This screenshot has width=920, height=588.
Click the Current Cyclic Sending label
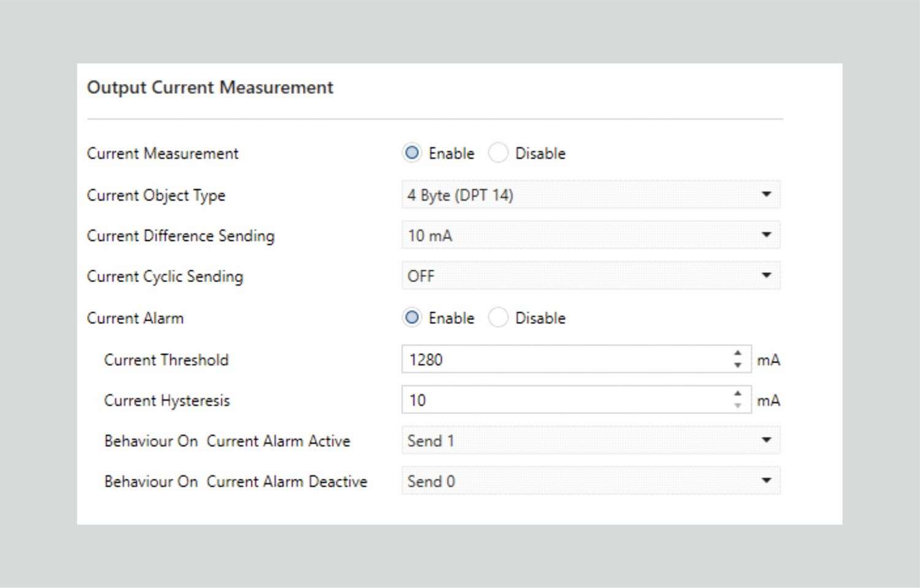(165, 277)
